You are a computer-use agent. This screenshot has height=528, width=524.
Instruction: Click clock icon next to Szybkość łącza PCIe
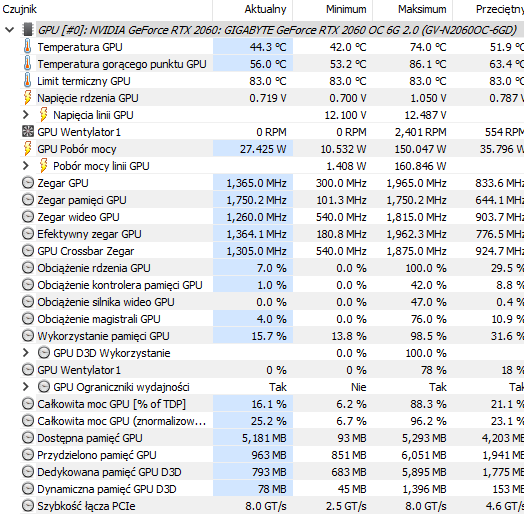(x=28, y=505)
